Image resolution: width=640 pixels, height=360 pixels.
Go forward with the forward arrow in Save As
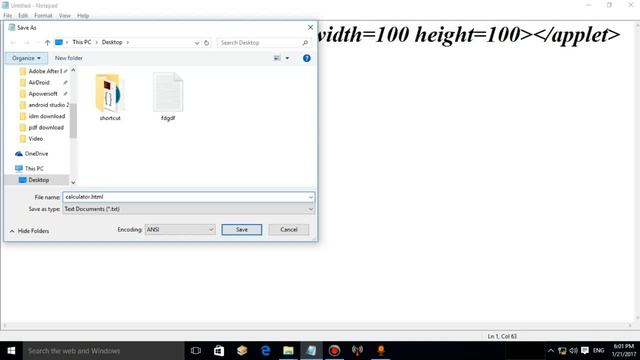27,42
